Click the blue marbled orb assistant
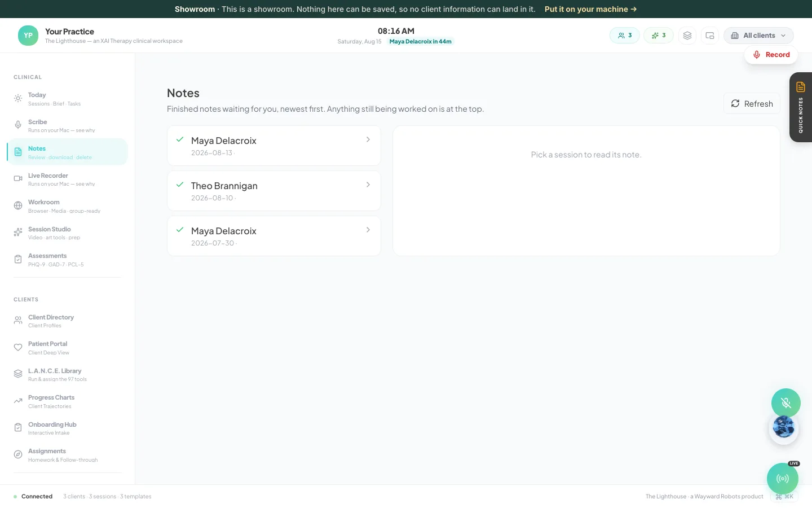 click(x=784, y=428)
